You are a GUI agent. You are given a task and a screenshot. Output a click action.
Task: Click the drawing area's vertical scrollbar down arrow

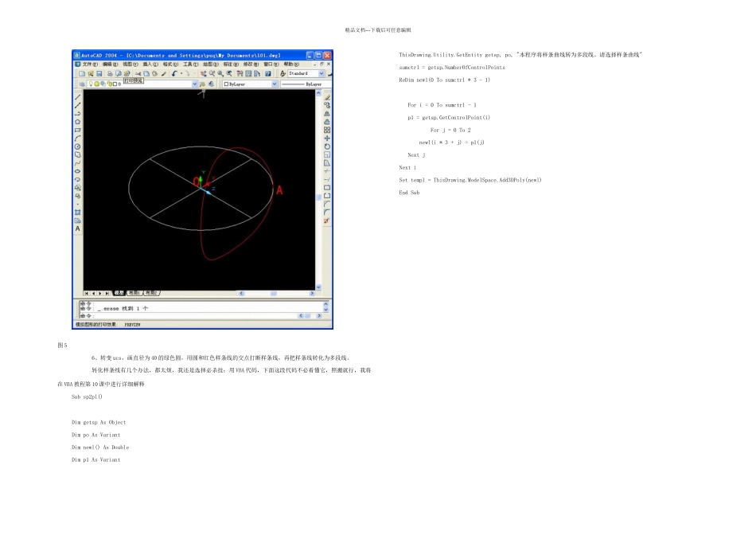pyautogui.click(x=319, y=287)
